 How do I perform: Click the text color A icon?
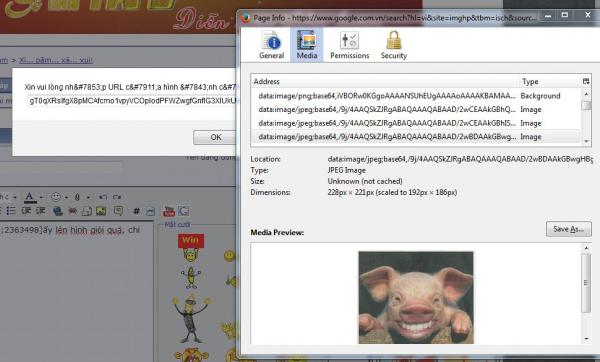[x=29, y=197]
